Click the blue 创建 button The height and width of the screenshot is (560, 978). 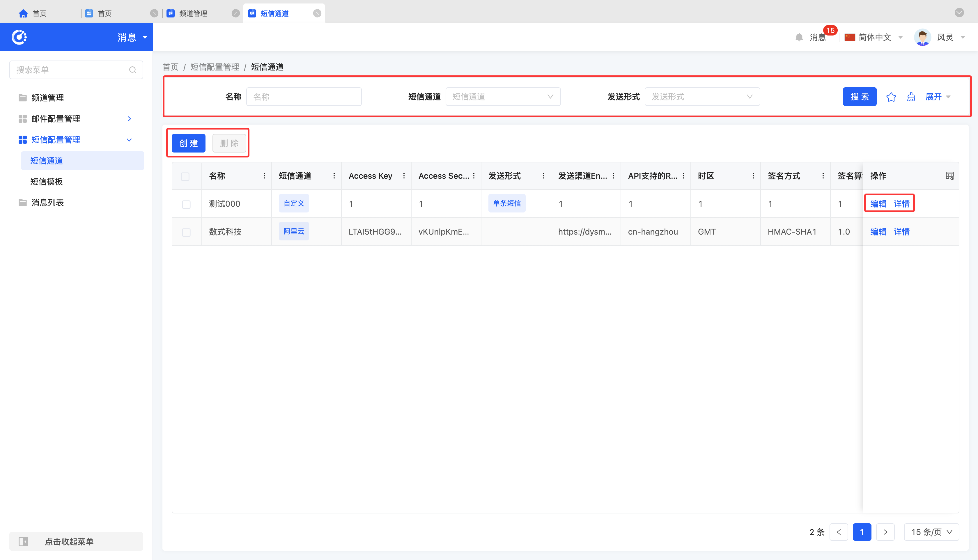188,143
